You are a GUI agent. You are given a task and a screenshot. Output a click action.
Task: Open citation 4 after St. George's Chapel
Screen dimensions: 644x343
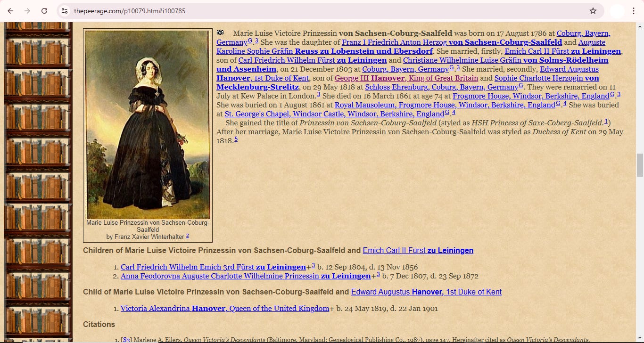tap(454, 112)
